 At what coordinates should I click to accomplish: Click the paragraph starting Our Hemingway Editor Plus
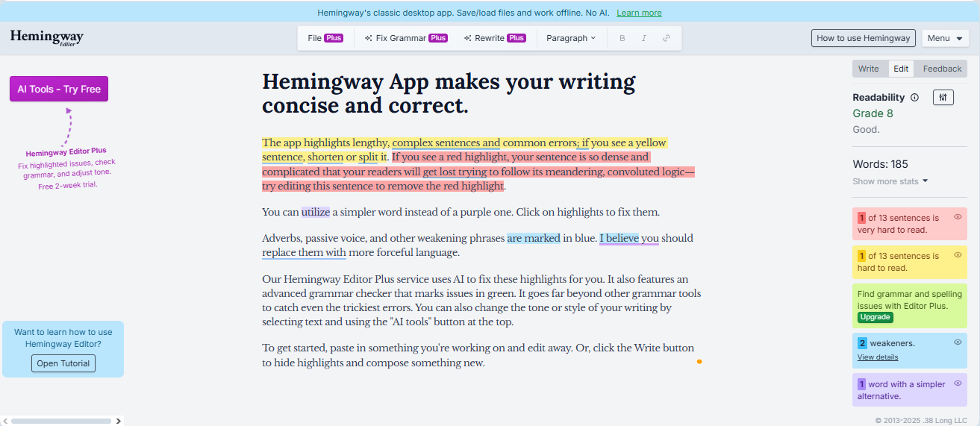tap(481, 301)
